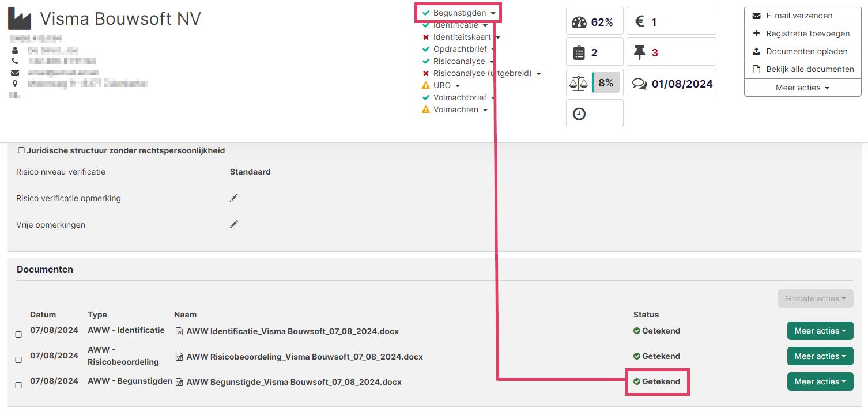Expand the Volmachten dropdown
868x412 pixels.
click(x=485, y=110)
